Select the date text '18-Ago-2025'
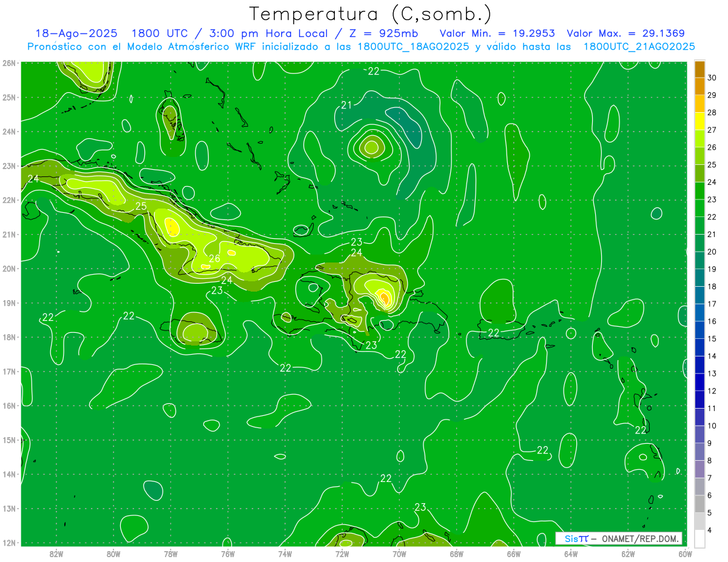 point(76,33)
